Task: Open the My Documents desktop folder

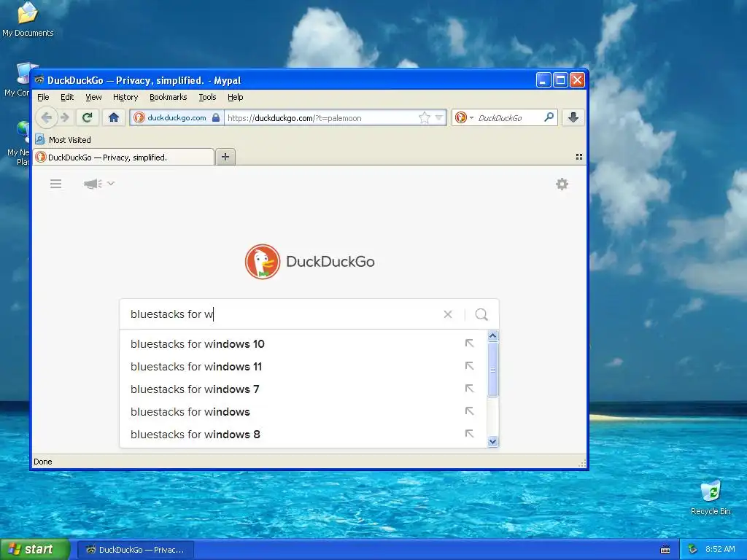Action: coord(28,20)
